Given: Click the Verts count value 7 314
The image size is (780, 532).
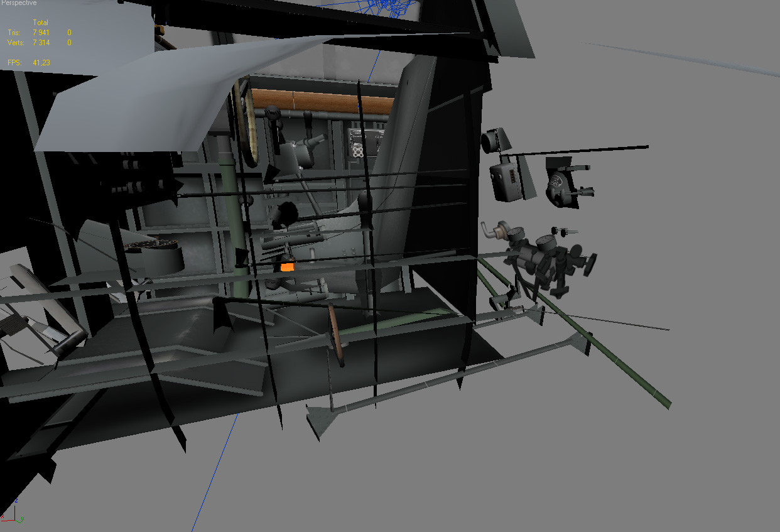Looking at the screenshot, I should coord(41,43).
